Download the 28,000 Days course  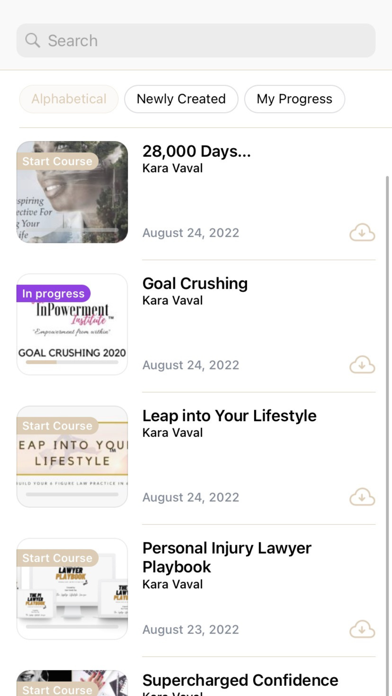point(362,233)
